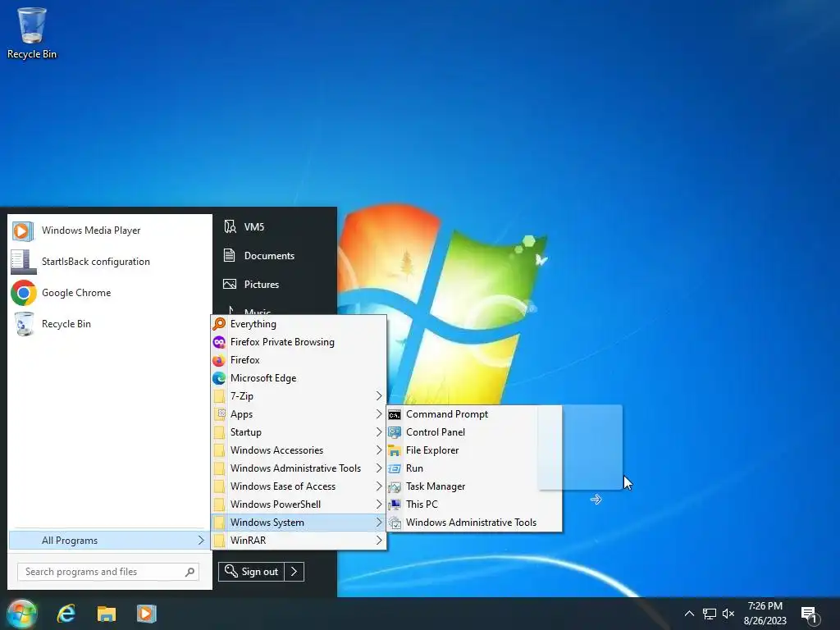The width and height of the screenshot is (840, 630).
Task: Open Control Panel from Windows System
Action: pyautogui.click(x=474, y=431)
